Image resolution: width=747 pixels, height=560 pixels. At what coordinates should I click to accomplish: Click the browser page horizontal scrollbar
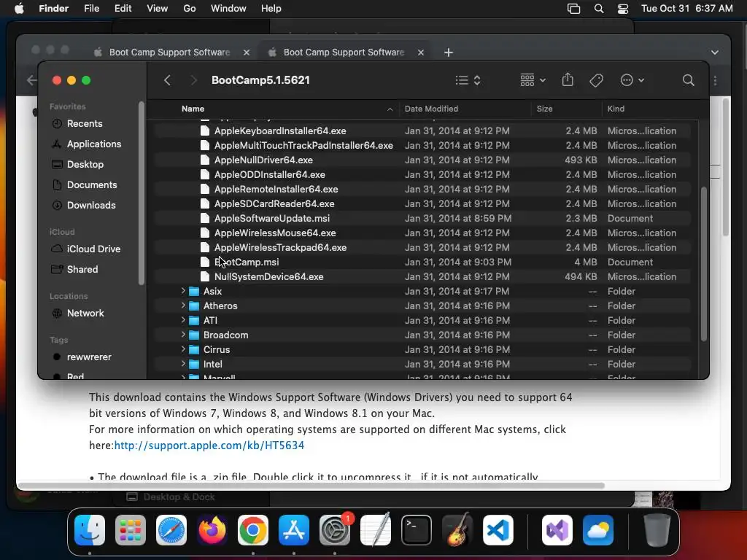pyautogui.click(x=312, y=486)
